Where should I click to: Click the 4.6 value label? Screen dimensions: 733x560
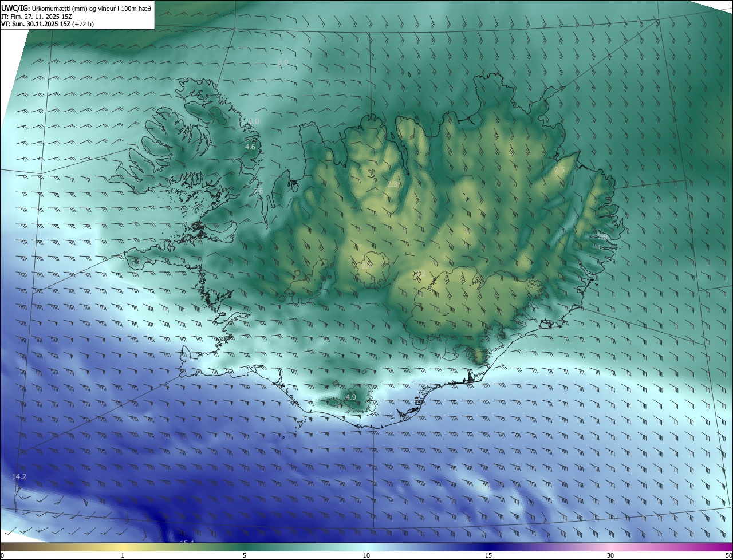click(250, 147)
